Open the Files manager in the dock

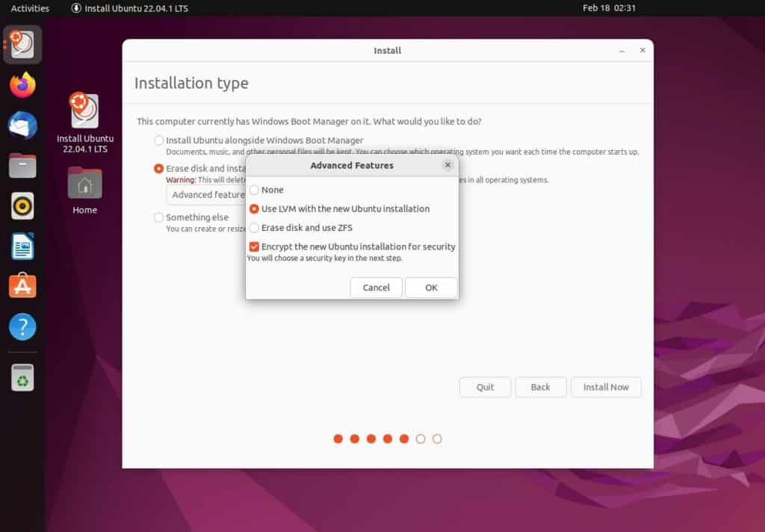coord(22,165)
